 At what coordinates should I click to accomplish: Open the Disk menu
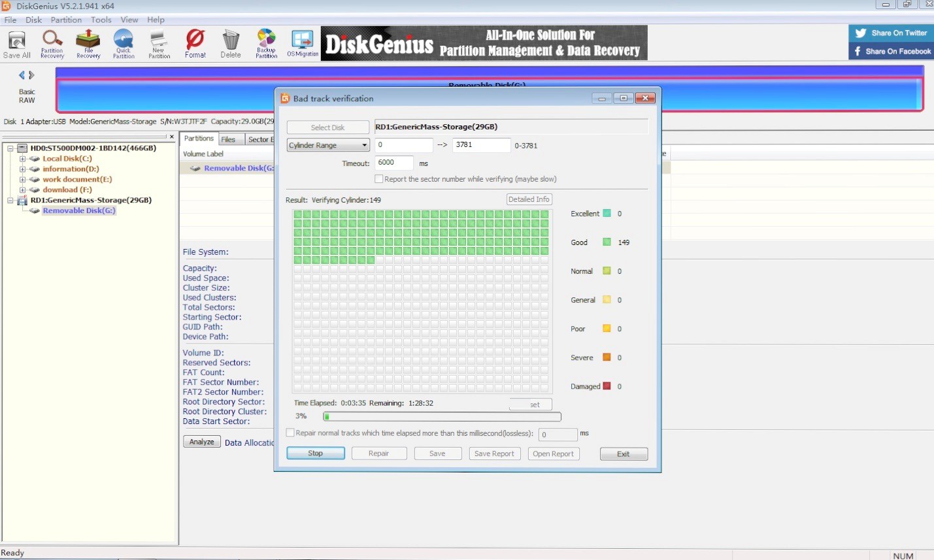pyautogui.click(x=34, y=20)
